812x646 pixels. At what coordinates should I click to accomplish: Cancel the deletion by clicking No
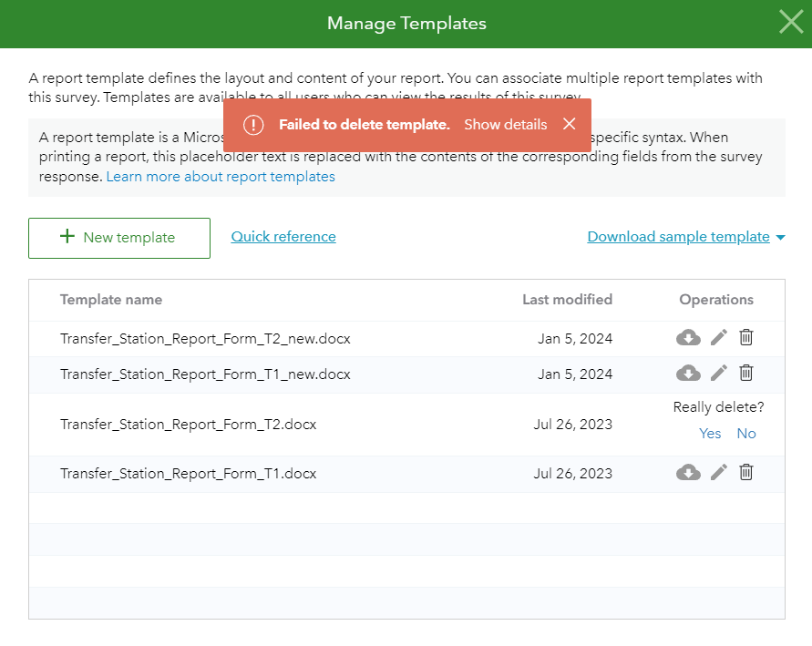point(746,433)
